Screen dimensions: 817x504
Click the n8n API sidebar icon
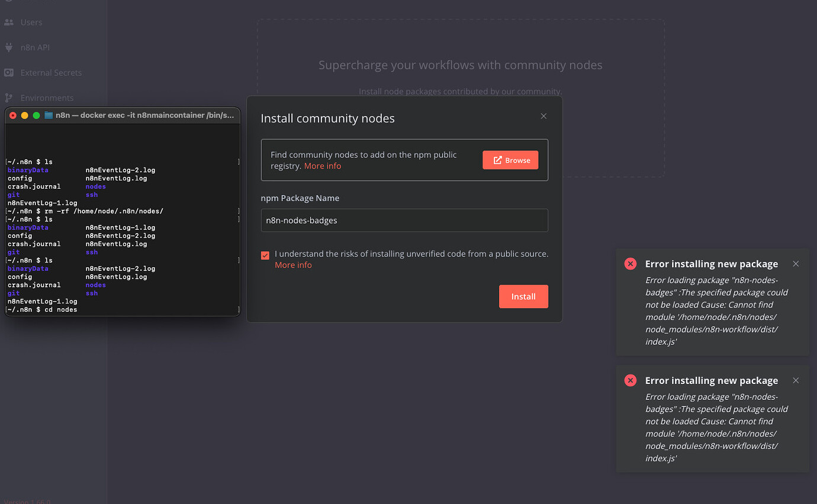(x=9, y=47)
